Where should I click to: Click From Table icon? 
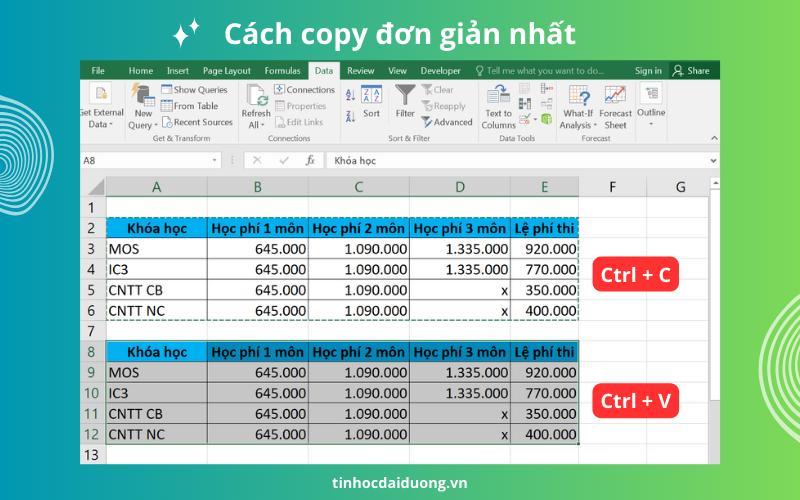(190, 106)
